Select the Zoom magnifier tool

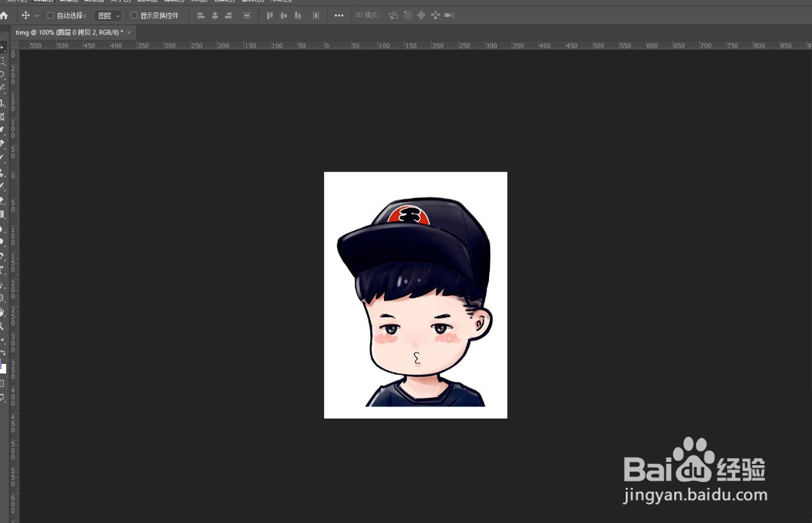pyautogui.click(x=3, y=326)
